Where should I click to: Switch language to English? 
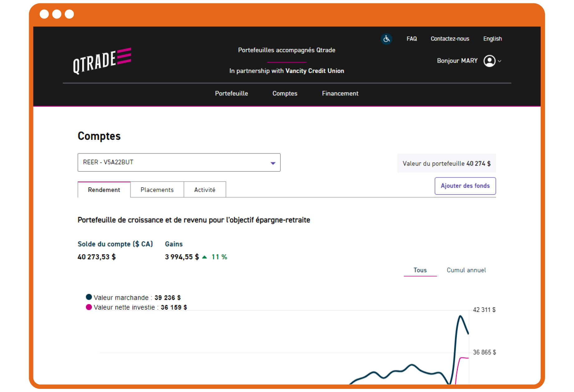[492, 39]
